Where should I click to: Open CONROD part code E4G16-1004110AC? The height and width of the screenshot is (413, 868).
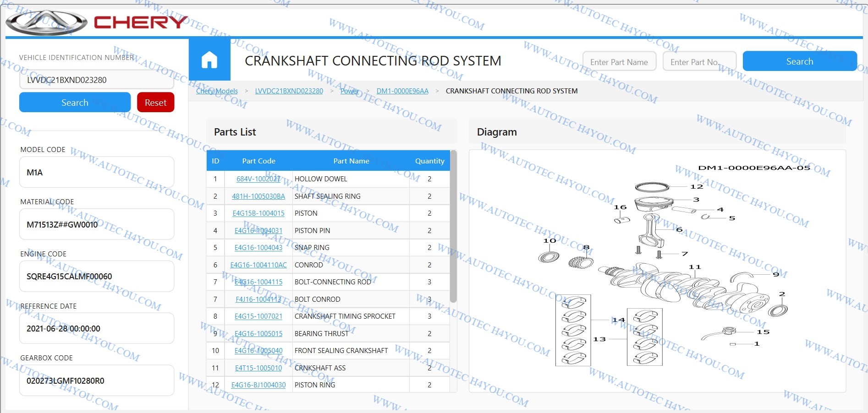(258, 265)
